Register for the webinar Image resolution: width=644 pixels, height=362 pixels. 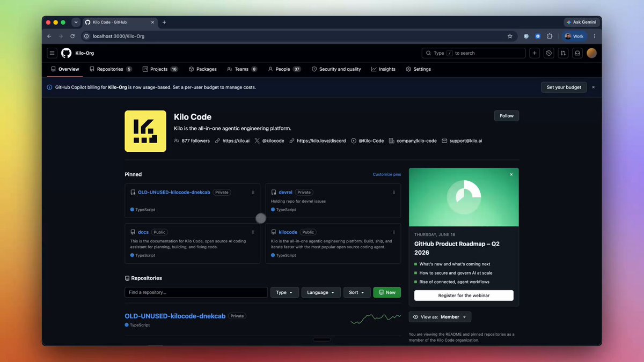464,295
